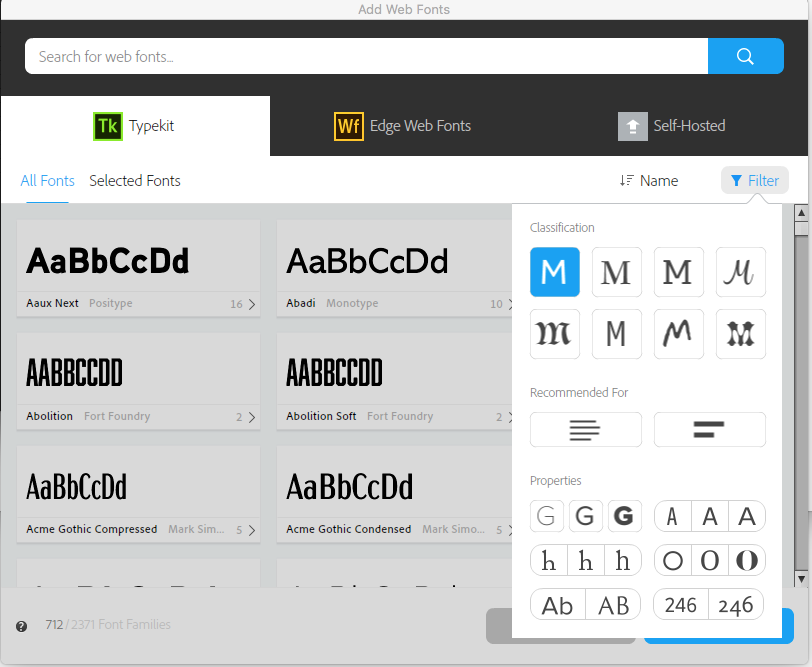Choose extended width A property
Viewport: 812px width, 667px height.
pos(747,516)
